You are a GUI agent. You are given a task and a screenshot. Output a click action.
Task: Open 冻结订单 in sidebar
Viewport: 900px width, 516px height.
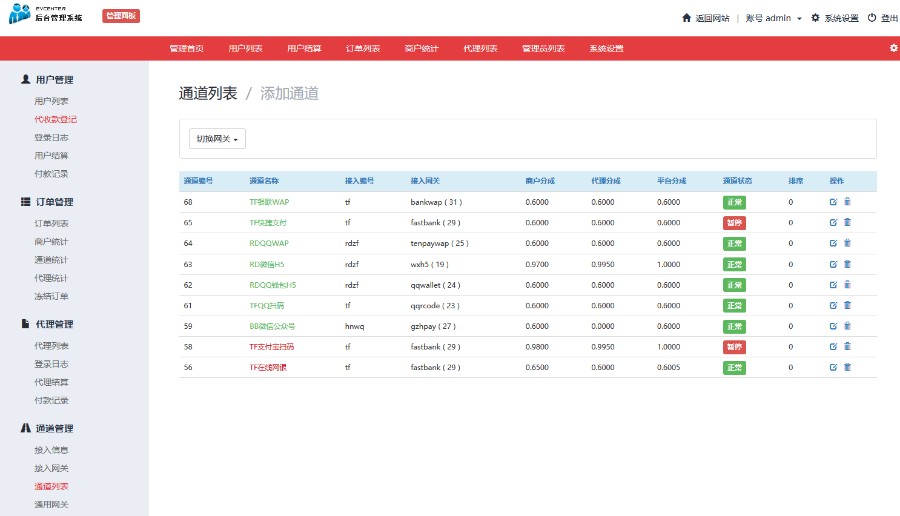point(51,297)
